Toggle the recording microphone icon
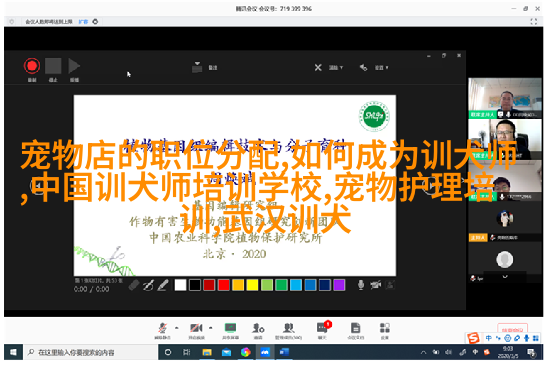 pos(361,285)
